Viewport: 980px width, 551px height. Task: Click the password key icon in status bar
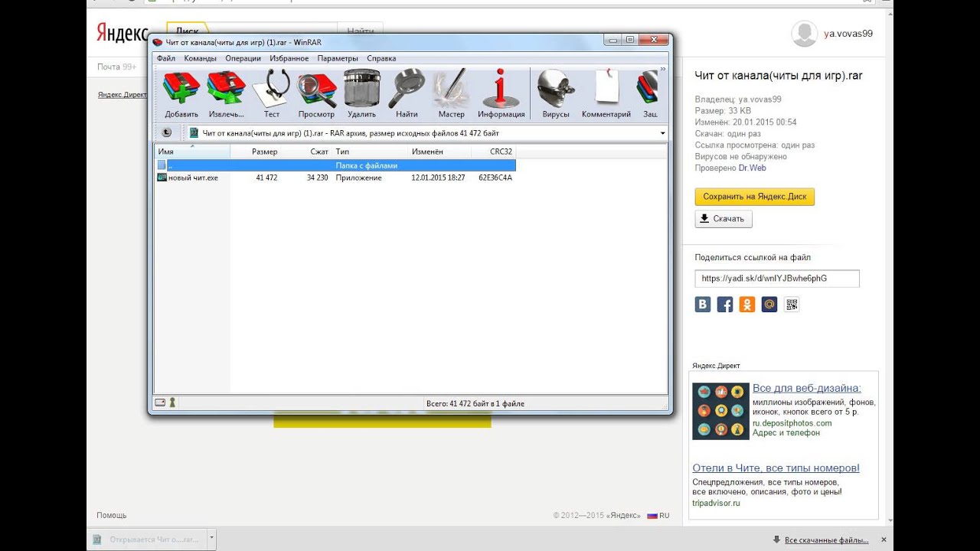[x=172, y=403]
